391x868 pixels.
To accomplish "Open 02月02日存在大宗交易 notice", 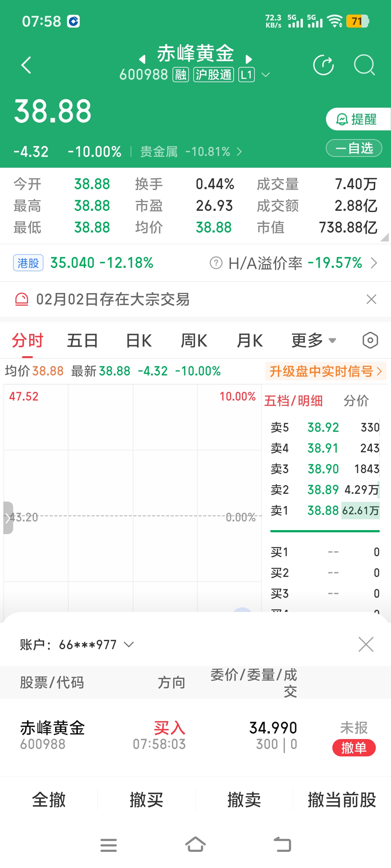I will pyautogui.click(x=113, y=299).
